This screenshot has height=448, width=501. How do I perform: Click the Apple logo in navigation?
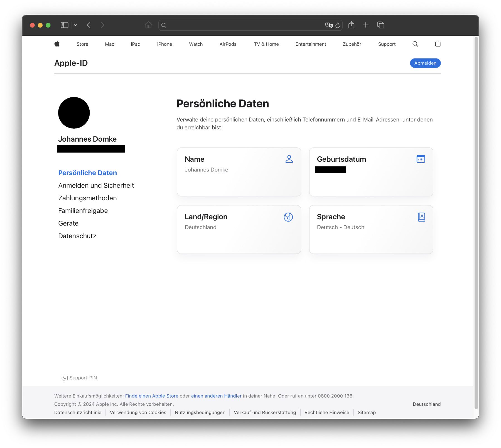57,44
